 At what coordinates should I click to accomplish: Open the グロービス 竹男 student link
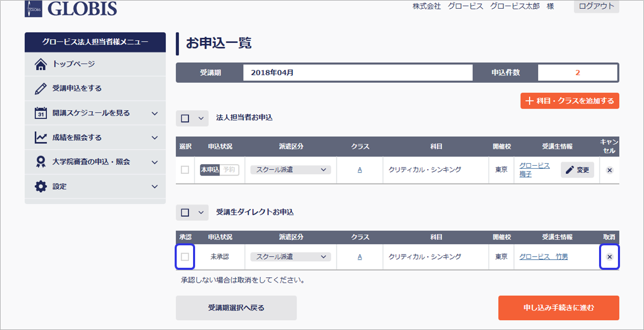tap(543, 257)
